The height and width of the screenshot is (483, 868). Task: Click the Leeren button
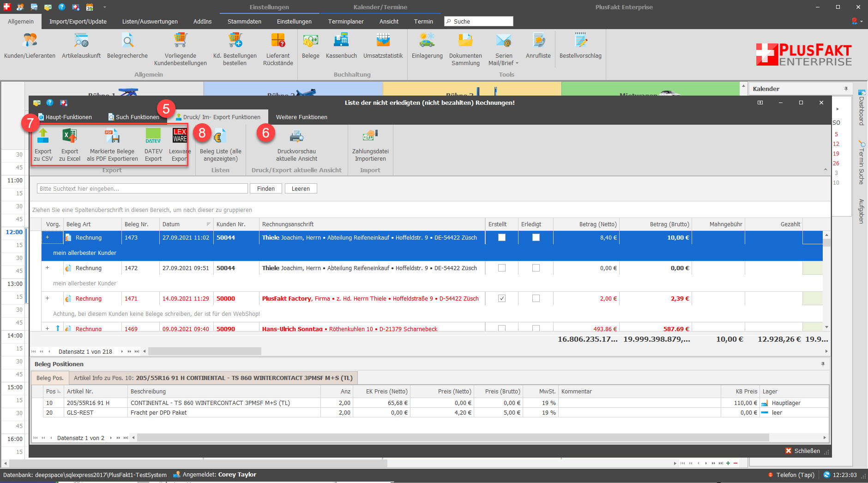tap(301, 188)
